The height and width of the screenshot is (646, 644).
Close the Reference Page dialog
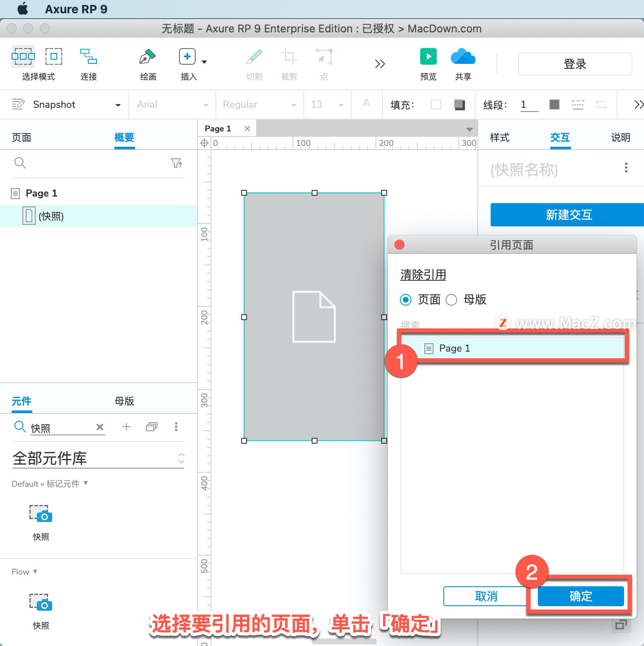tap(399, 245)
